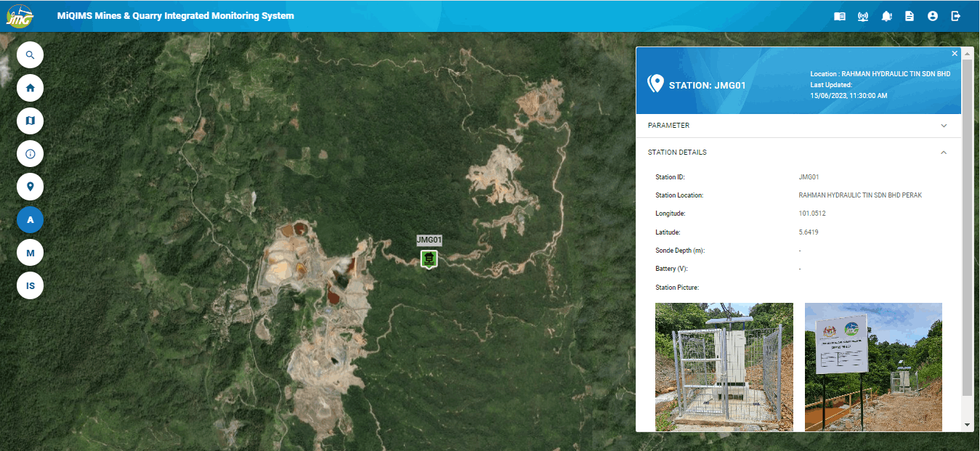Open the fenced station cabinet photo
The width and height of the screenshot is (980, 451).
click(x=724, y=367)
